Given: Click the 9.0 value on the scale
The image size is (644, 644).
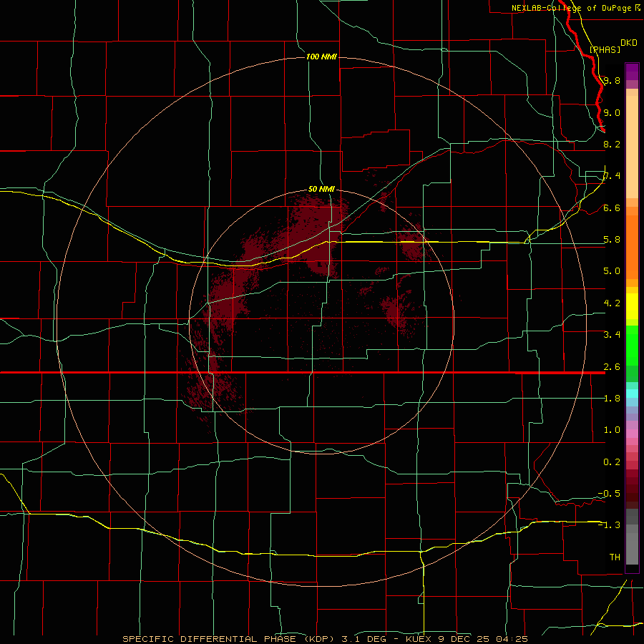Looking at the screenshot, I should tap(612, 112).
